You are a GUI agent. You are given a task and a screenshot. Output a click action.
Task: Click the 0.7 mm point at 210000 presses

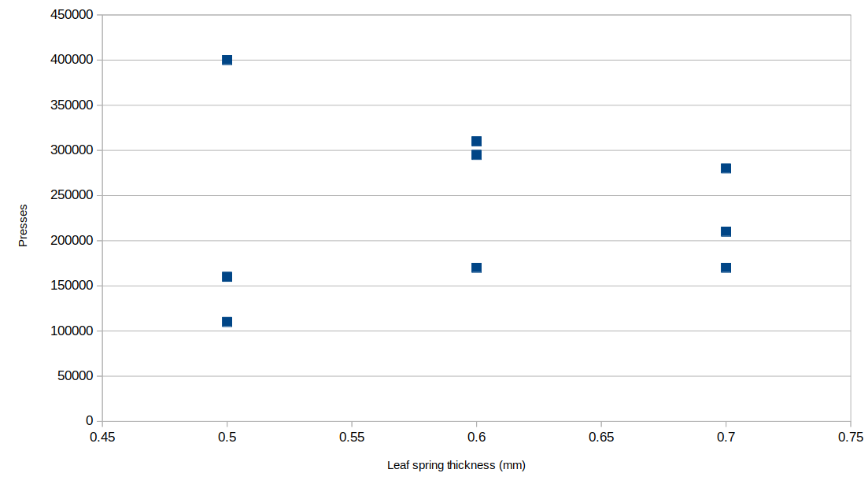pyautogui.click(x=726, y=231)
